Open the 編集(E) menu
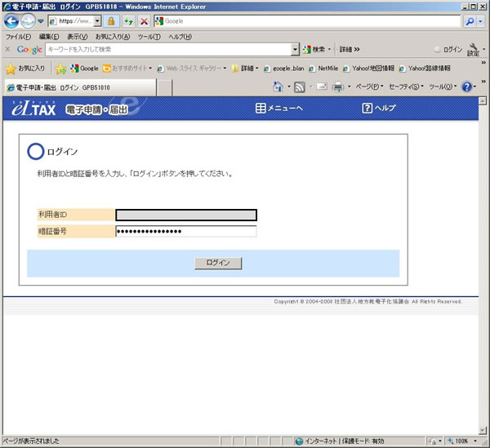 (x=49, y=37)
